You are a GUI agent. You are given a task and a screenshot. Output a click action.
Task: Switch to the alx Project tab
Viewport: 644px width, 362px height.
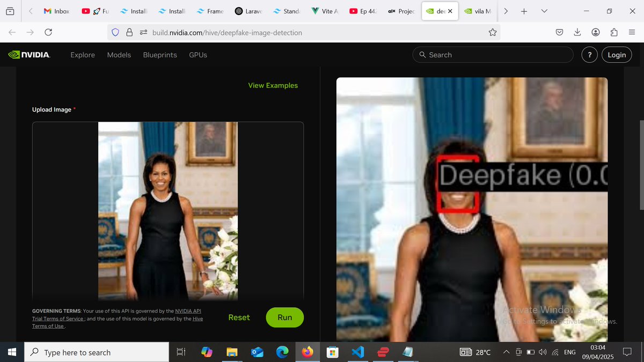click(401, 11)
